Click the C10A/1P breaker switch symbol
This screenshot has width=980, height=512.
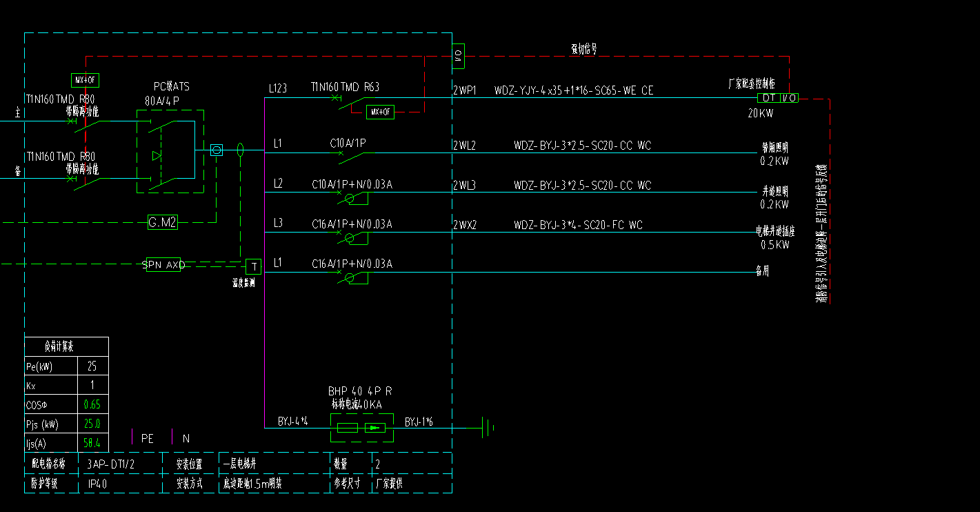coord(351,157)
